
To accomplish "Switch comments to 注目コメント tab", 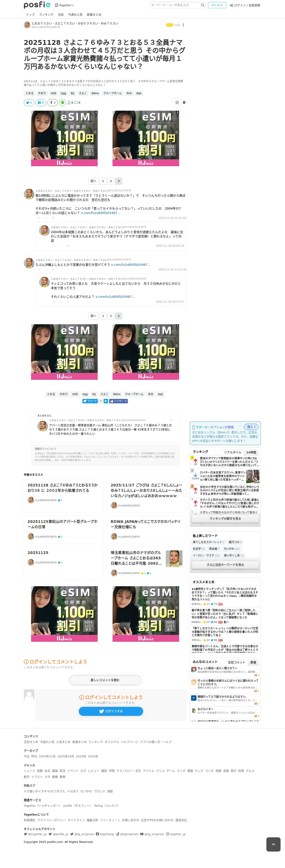I will click(236, 662).
